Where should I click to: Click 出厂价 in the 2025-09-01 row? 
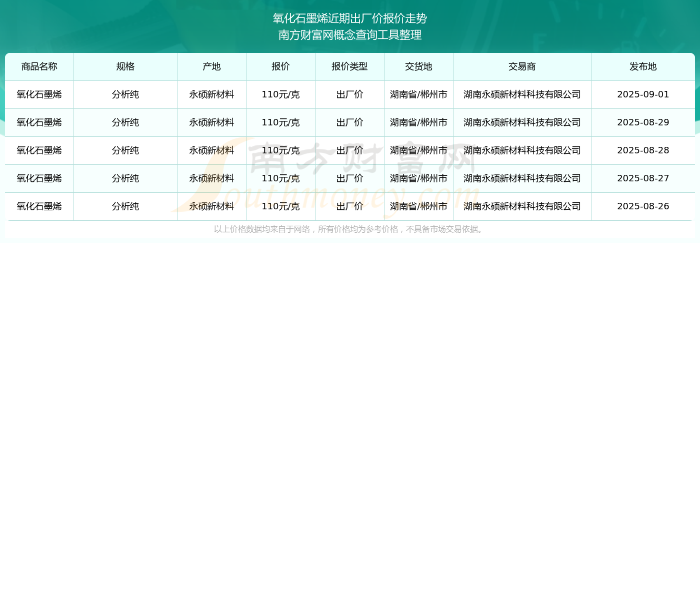pos(349,94)
